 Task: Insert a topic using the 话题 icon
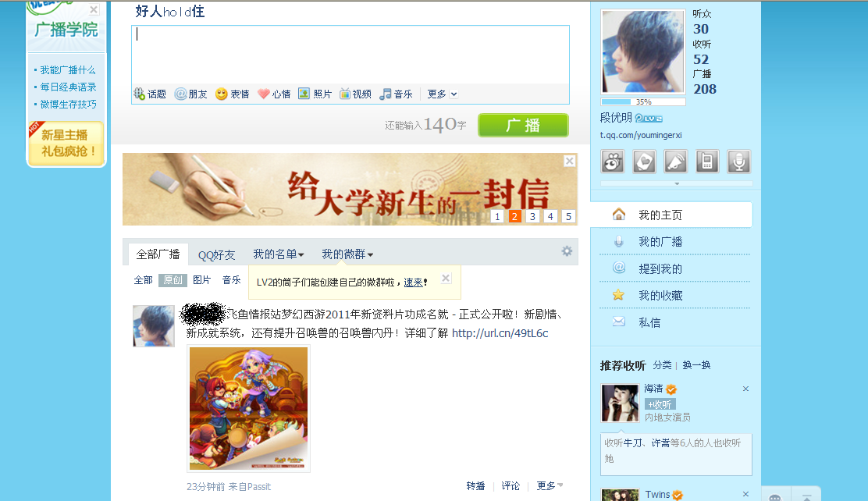pyautogui.click(x=149, y=94)
